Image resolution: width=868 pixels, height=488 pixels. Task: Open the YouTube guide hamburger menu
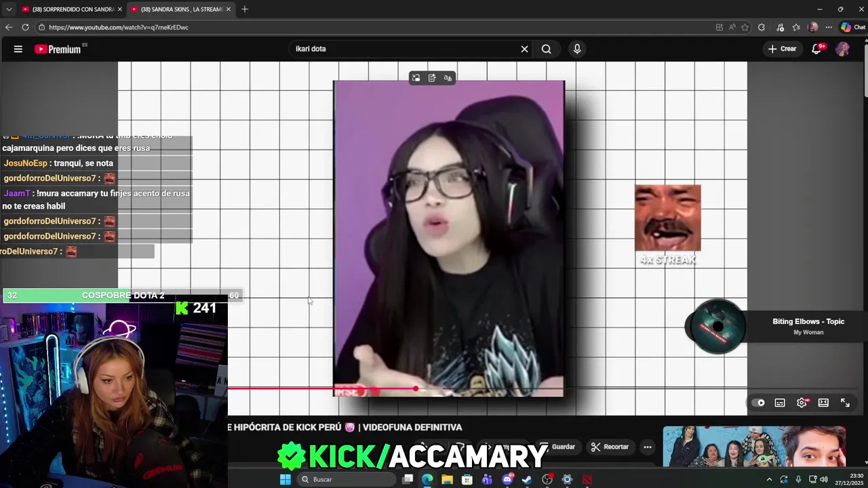click(18, 49)
